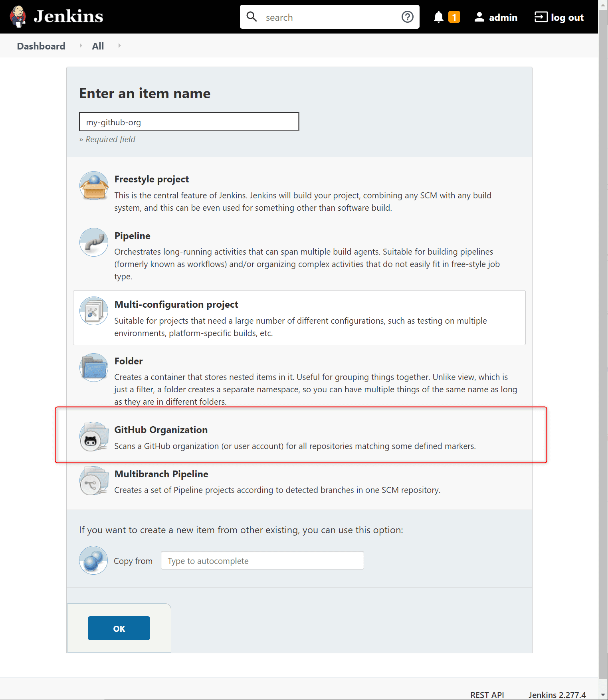
Task: Open the REST API link
Action: pyautogui.click(x=487, y=695)
